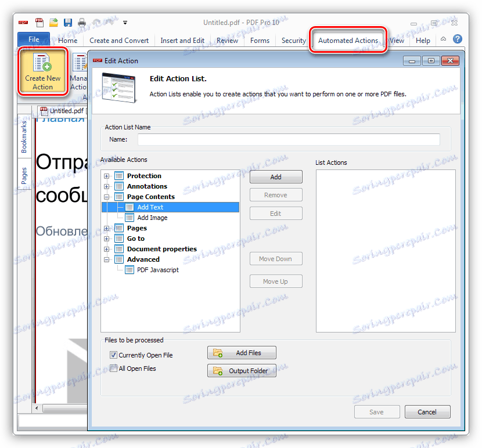Collapse the Page Contents tree node

click(x=106, y=197)
